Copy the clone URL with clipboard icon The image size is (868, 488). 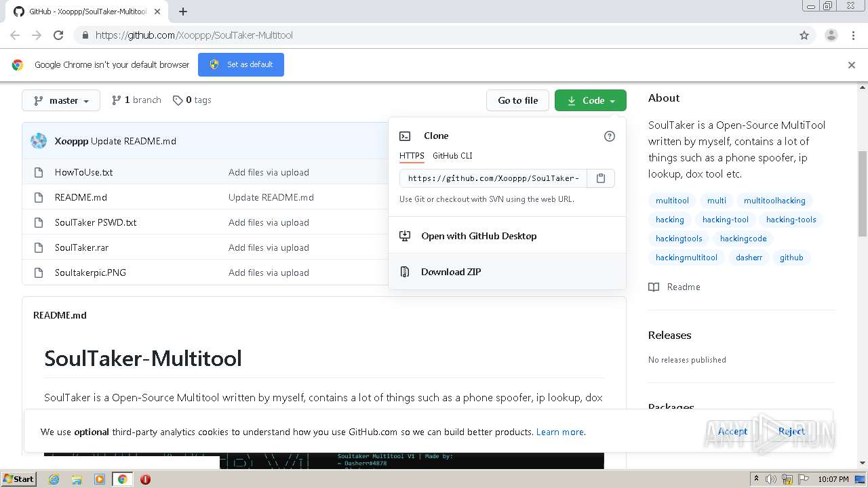click(x=601, y=178)
